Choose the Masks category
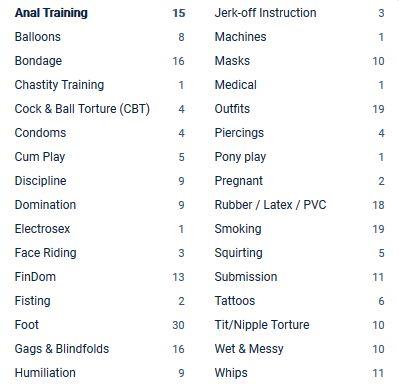 click(x=232, y=61)
